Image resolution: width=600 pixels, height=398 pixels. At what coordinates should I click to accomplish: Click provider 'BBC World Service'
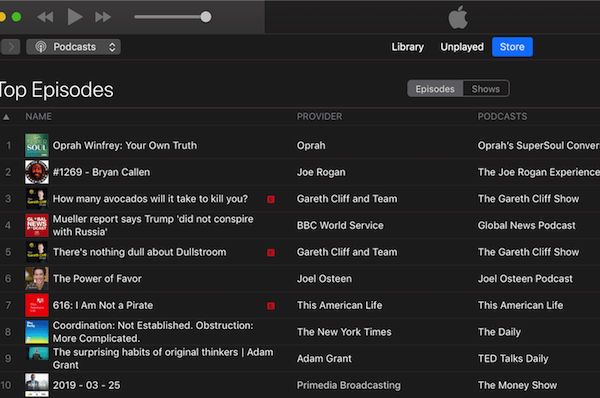point(340,225)
